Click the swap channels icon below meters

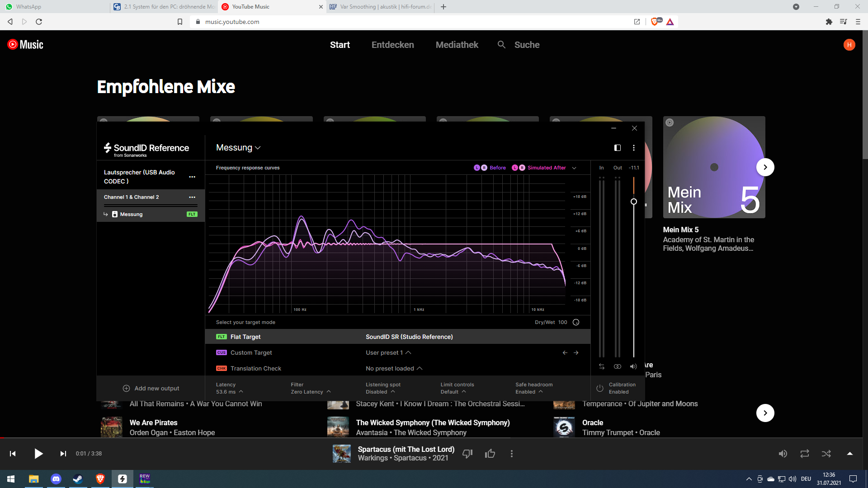click(x=602, y=366)
